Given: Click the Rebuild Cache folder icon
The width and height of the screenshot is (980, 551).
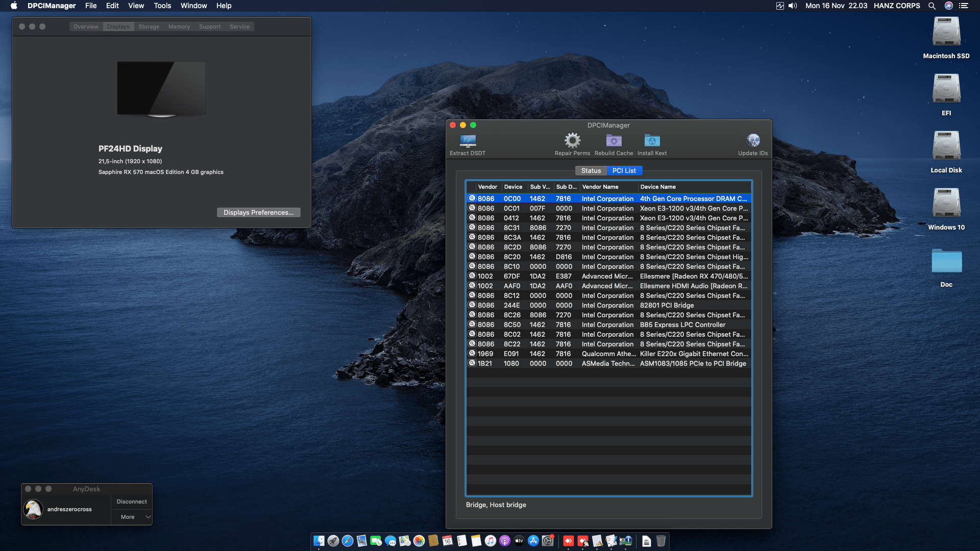Looking at the screenshot, I should click(x=614, y=140).
